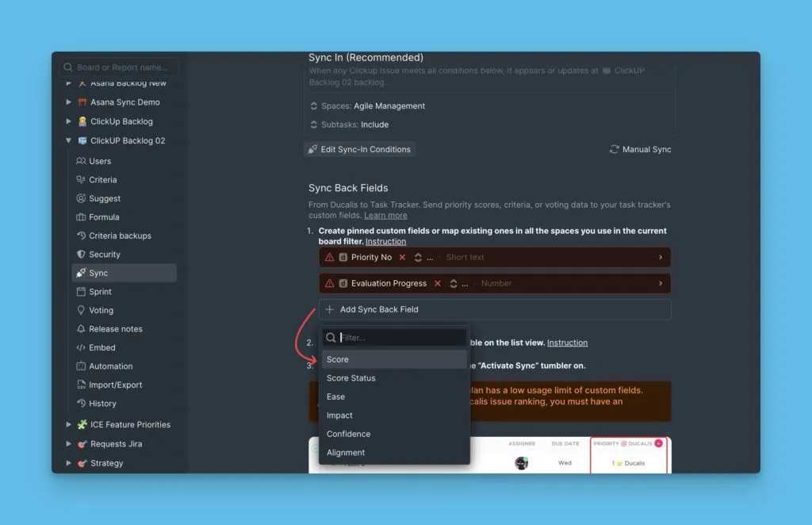
Task: Click the Manual Sync button
Action: click(x=640, y=149)
